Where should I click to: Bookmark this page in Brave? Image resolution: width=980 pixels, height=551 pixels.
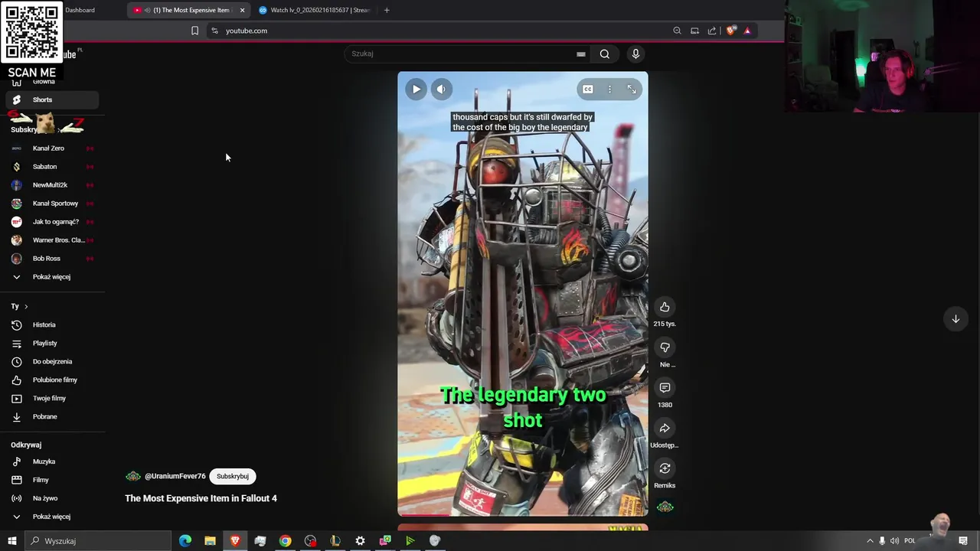click(x=194, y=31)
